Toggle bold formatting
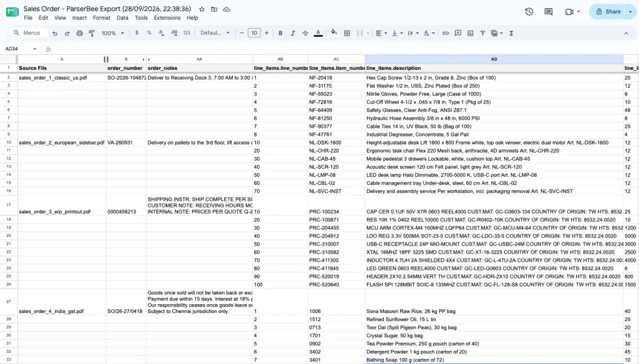639x364 pixels. click(x=280, y=33)
